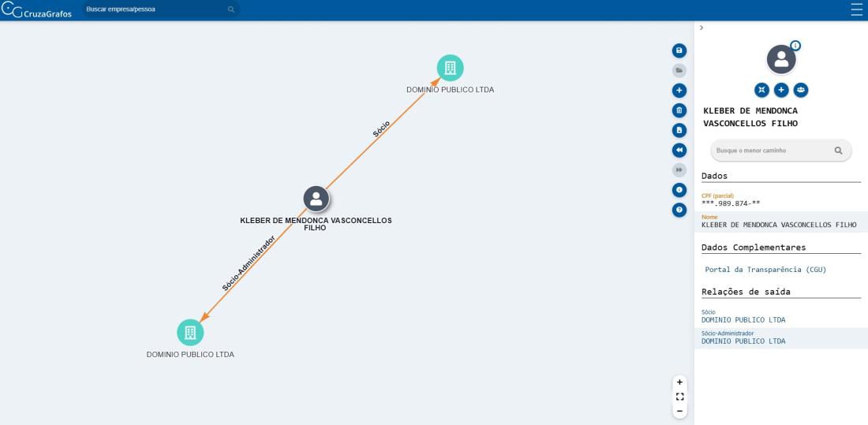
Task: Select the top DOMINIO PUBLICO LTDA company node
Action: (x=450, y=68)
